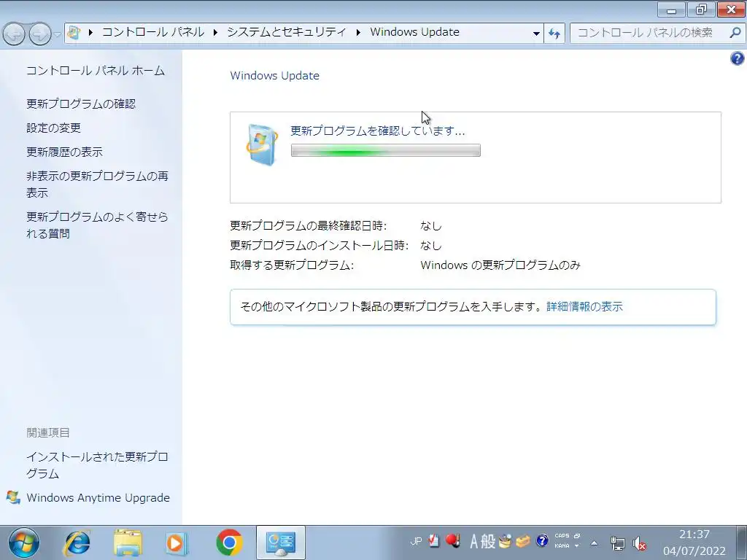747x560 pixels.
Task: Launch Windows Media Player from taskbar
Action: [x=177, y=542]
